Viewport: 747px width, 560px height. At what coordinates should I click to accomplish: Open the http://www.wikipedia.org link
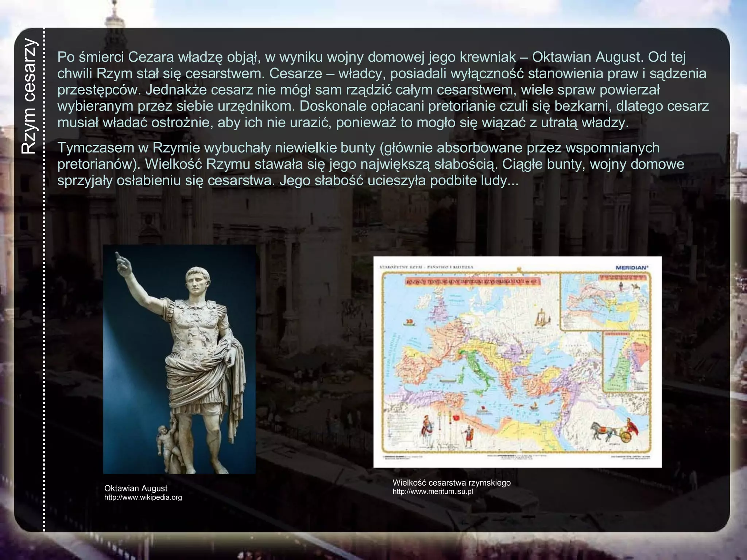coord(143,497)
